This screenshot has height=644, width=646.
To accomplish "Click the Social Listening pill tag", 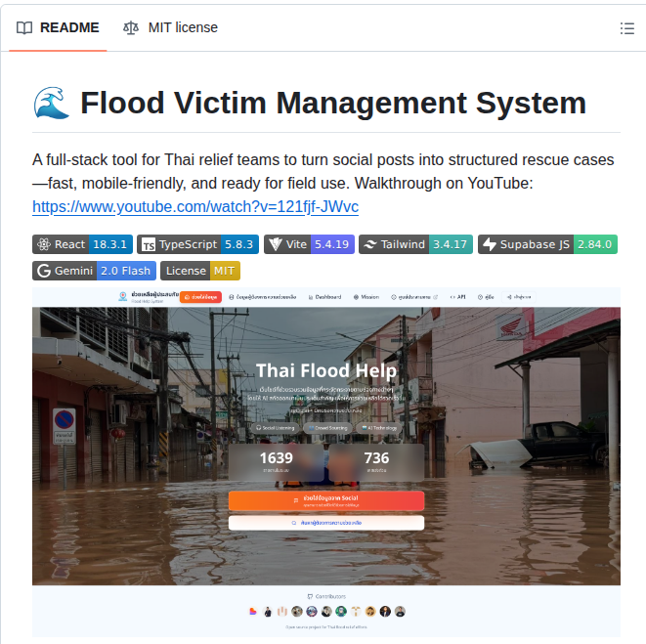I will pyautogui.click(x=276, y=428).
